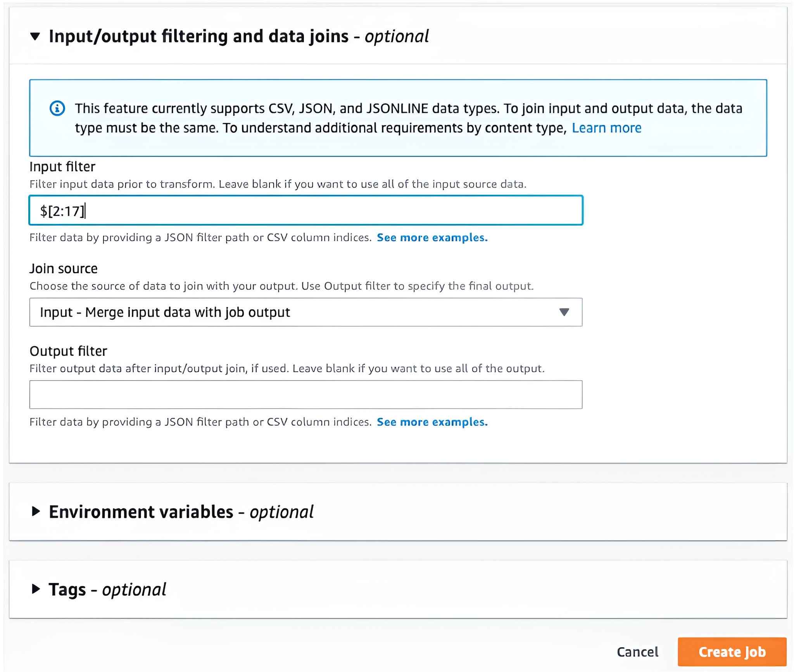Open the Learn more link

click(606, 128)
